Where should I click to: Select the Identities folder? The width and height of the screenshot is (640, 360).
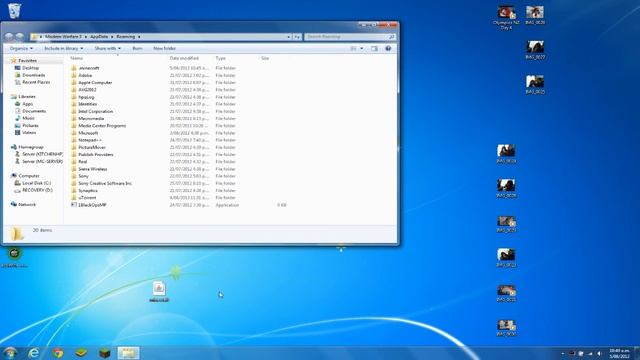[x=87, y=104]
